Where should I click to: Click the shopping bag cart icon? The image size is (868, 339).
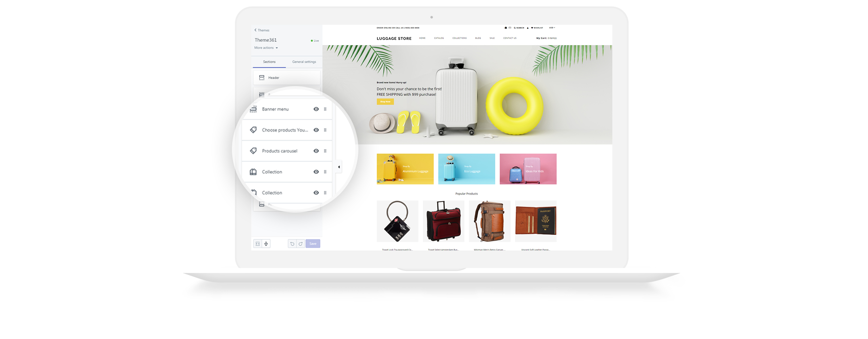506,28
